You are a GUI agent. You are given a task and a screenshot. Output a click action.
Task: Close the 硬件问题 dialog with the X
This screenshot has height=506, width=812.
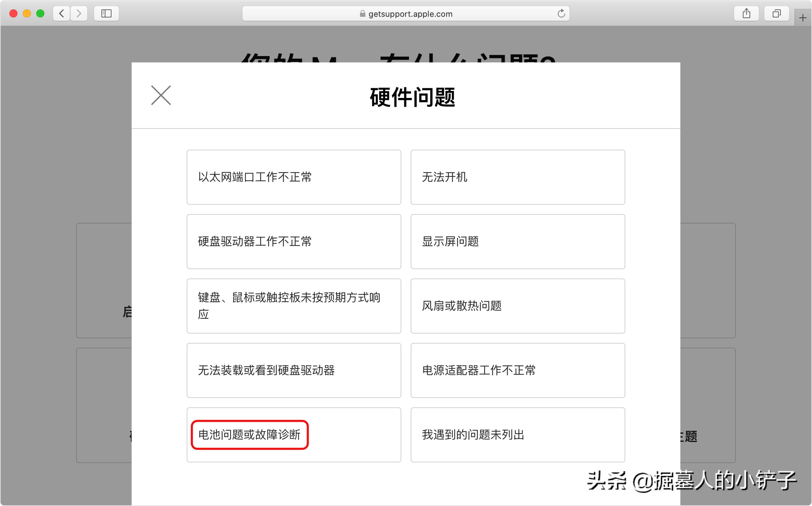click(x=161, y=95)
